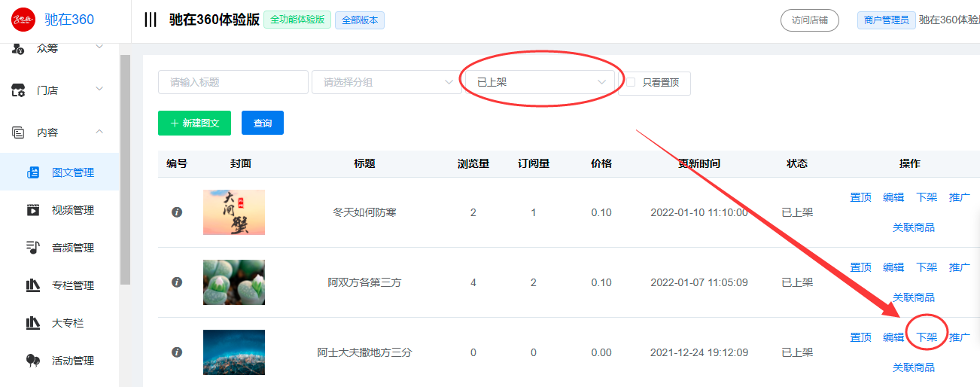Click title 阿双方各第三方
Image resolution: width=980 pixels, height=387 pixels.
(364, 282)
